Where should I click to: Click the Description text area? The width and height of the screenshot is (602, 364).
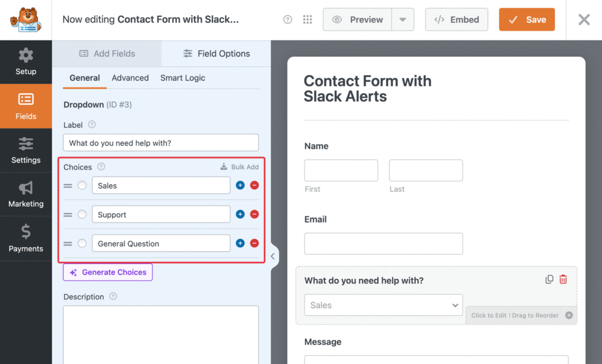click(161, 335)
